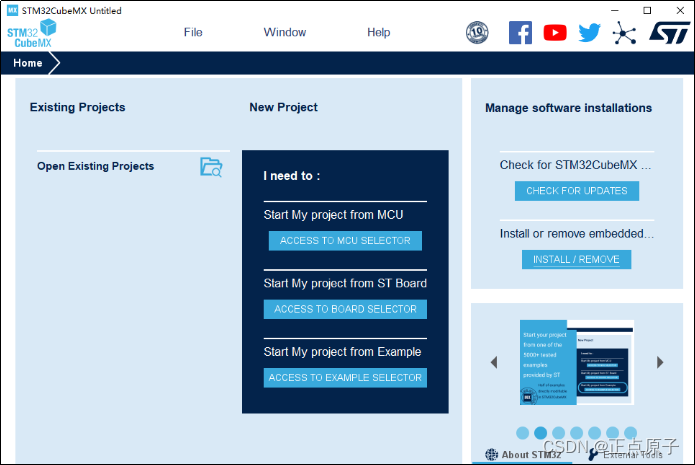Go to previous carousel slide arrow
The width and height of the screenshot is (695, 465).
[494, 362]
